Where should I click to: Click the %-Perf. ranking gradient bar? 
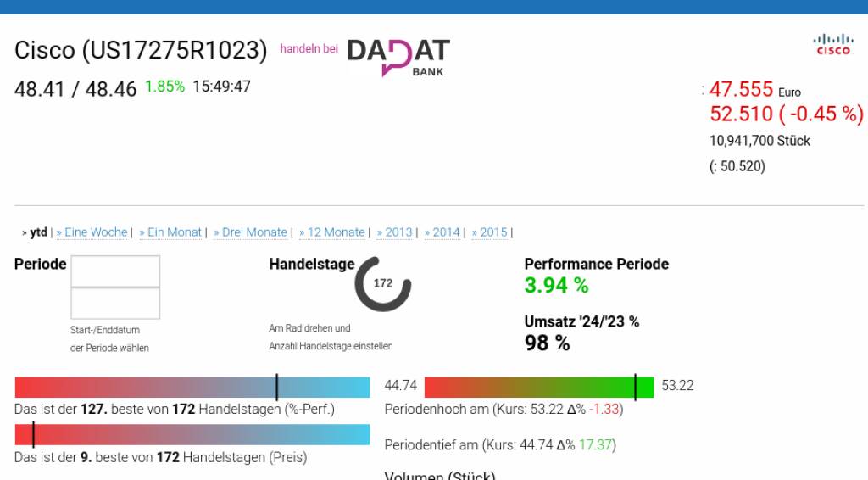tap(192, 388)
